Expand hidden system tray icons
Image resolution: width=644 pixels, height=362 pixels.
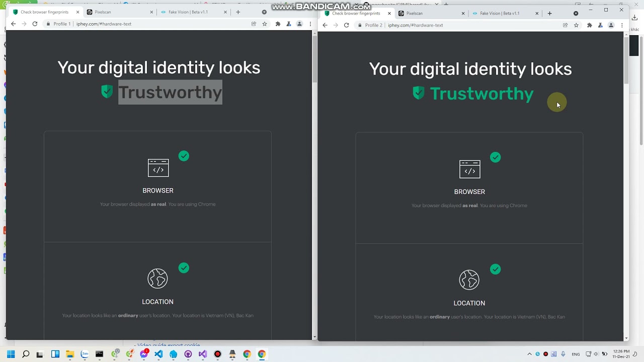[x=529, y=354]
